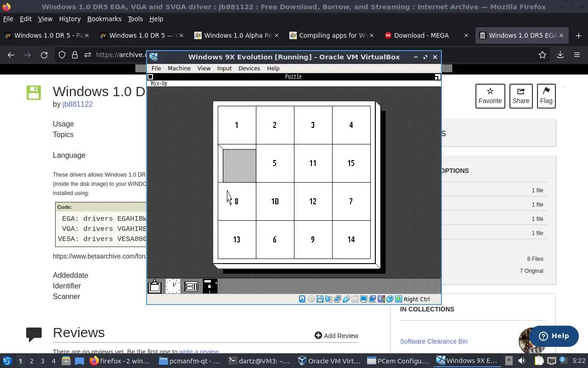This screenshot has width=588, height=368.
Task: Open the desktop start menu icon
Action: point(7,361)
